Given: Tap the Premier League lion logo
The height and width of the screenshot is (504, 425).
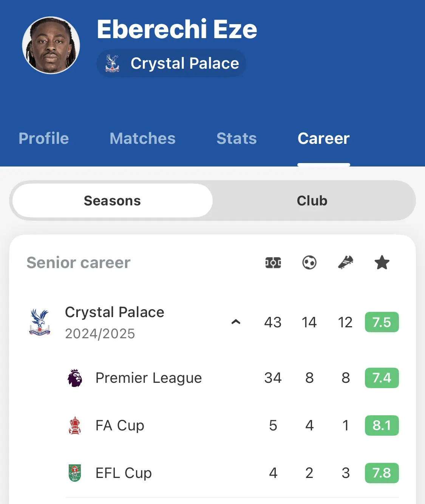Looking at the screenshot, I should click(x=75, y=378).
